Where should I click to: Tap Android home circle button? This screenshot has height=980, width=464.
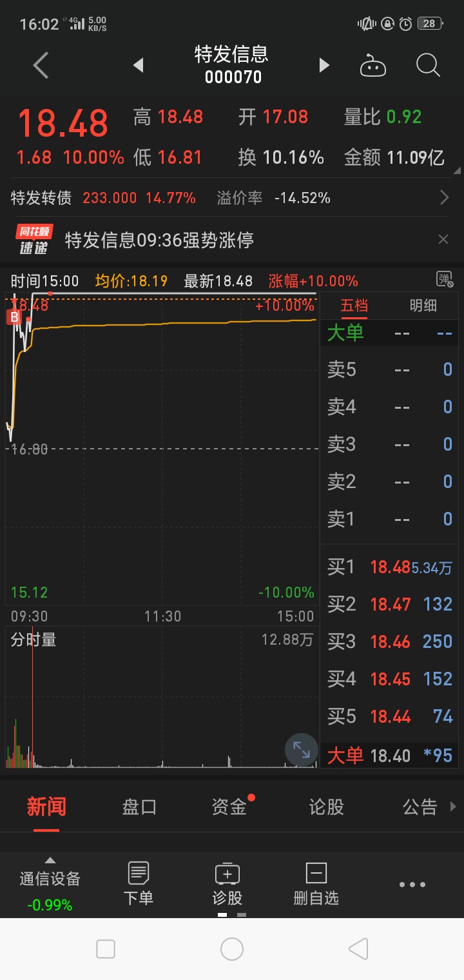232,949
